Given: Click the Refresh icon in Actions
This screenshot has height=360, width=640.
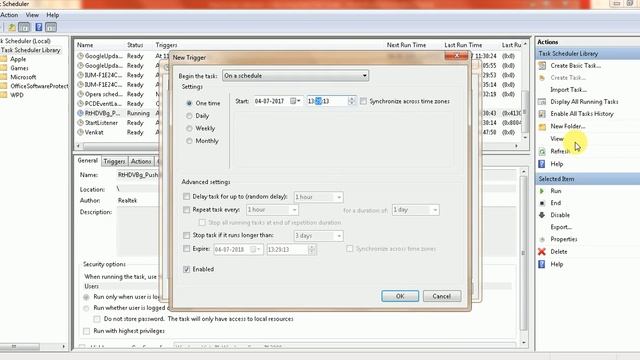Looking at the screenshot, I should 542,151.
